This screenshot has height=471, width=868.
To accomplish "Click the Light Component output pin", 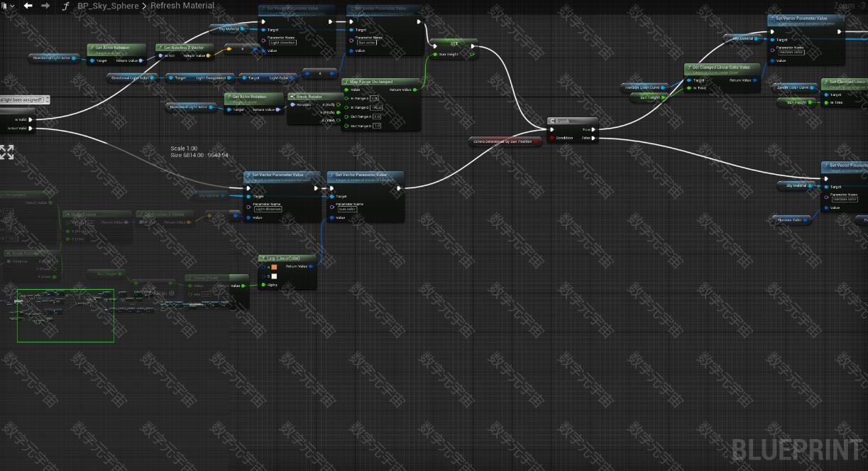I will [x=231, y=78].
